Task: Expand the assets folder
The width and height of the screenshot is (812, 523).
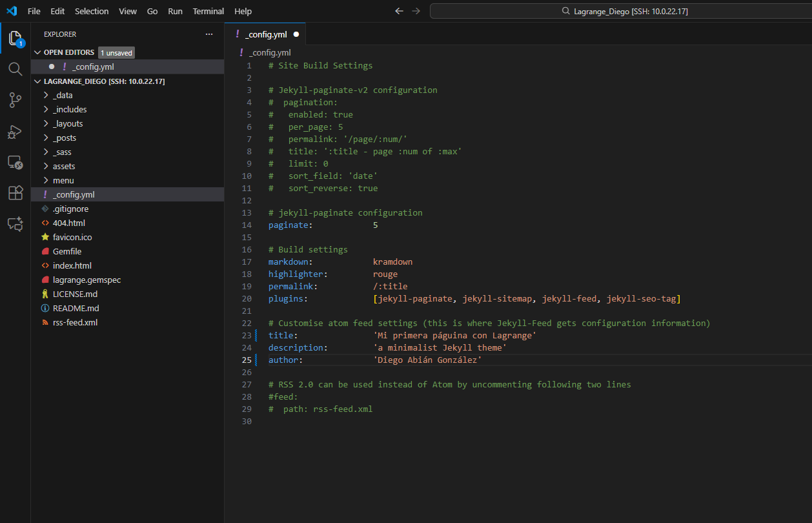Action: [63, 166]
